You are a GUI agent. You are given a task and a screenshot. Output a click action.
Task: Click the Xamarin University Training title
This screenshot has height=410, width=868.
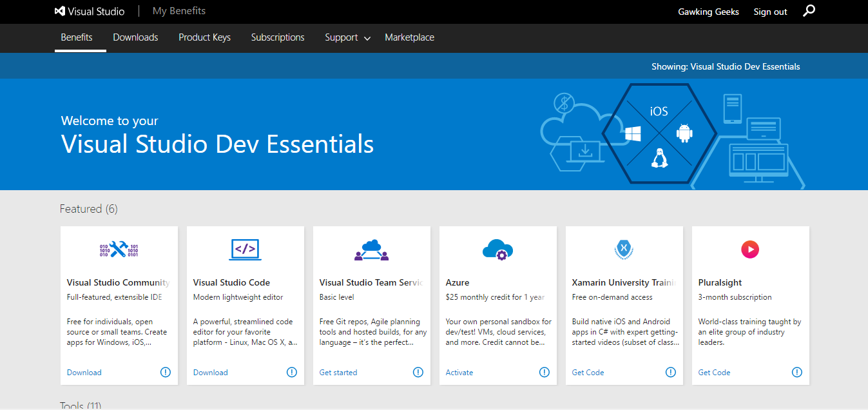(624, 282)
